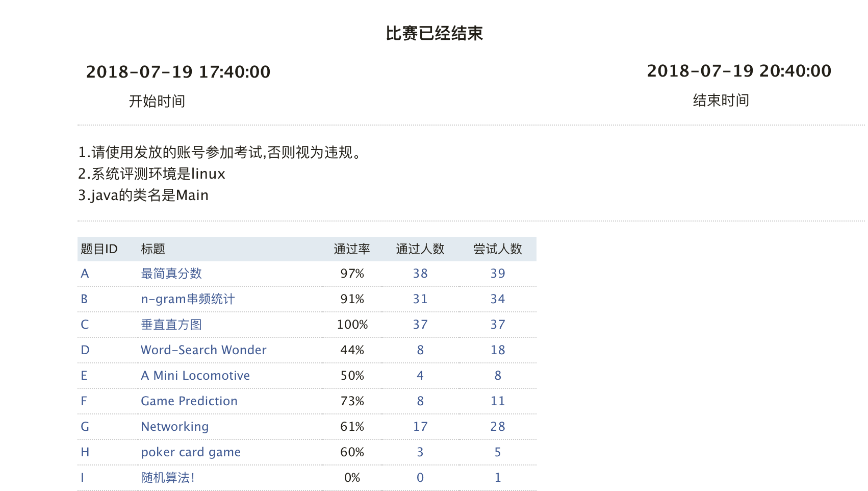Open poker card game problem
This screenshot has height=491, width=868.
tap(191, 452)
